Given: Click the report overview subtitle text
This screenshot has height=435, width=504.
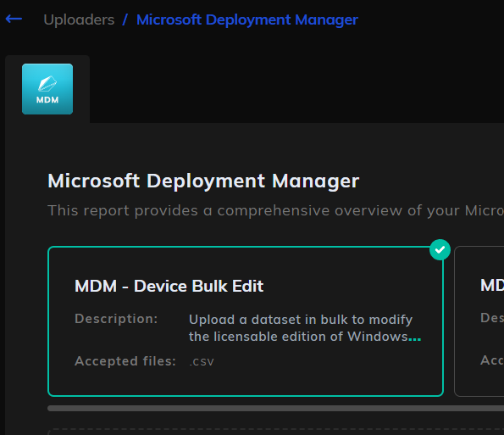Looking at the screenshot, I should click(x=275, y=211).
